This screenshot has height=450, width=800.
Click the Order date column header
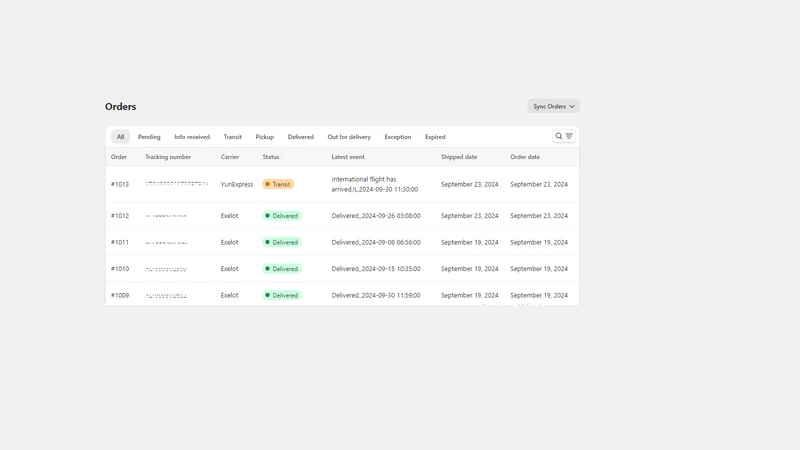(525, 157)
